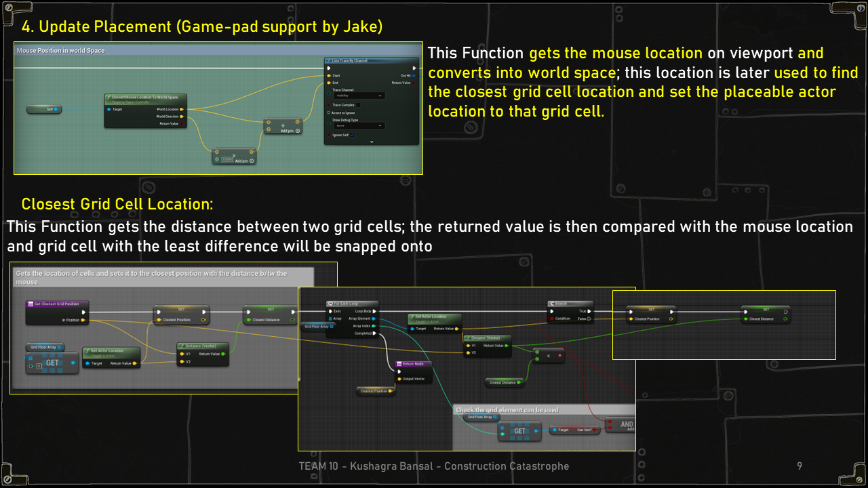Screen dimensions: 868x488
Task: Expand the Line Trace node advanced arrow
Action: coord(372,142)
